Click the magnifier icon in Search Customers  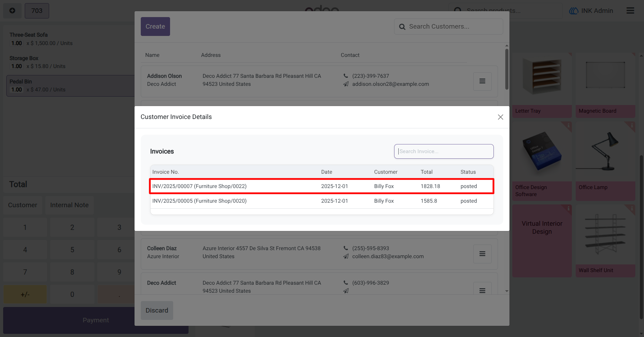click(x=402, y=27)
